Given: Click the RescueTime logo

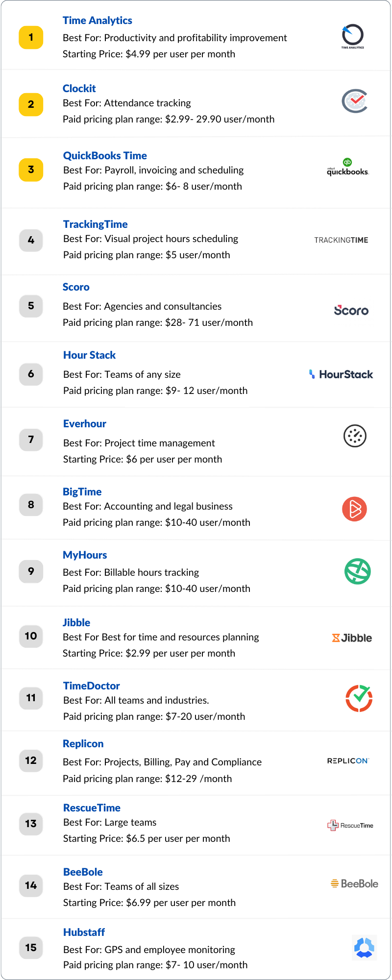Looking at the screenshot, I should coord(350,826).
